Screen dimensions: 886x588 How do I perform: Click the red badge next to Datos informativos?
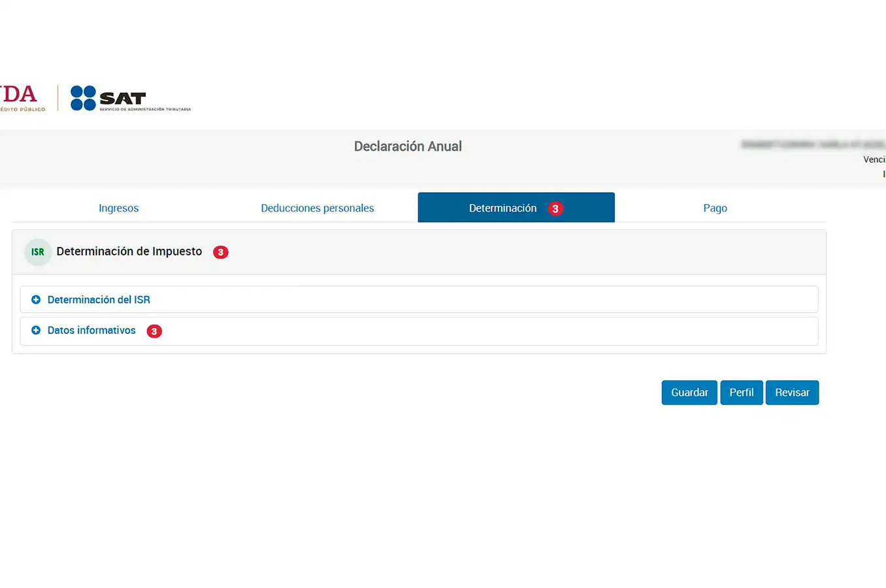point(154,331)
